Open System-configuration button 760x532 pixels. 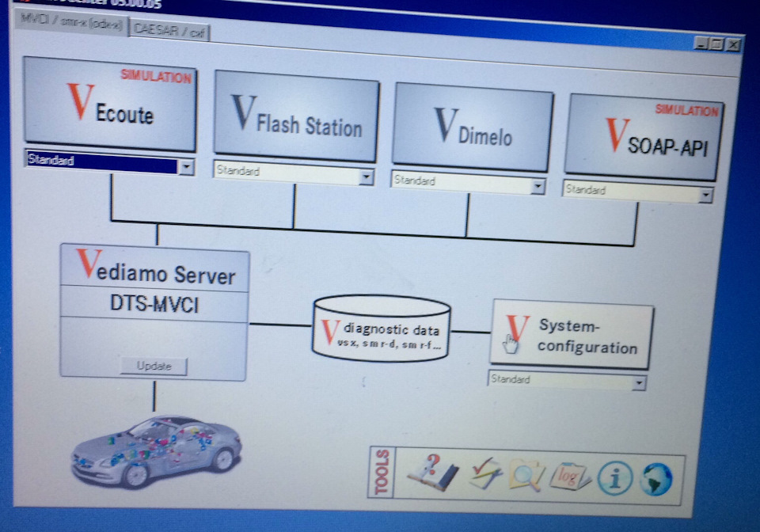pos(571,335)
